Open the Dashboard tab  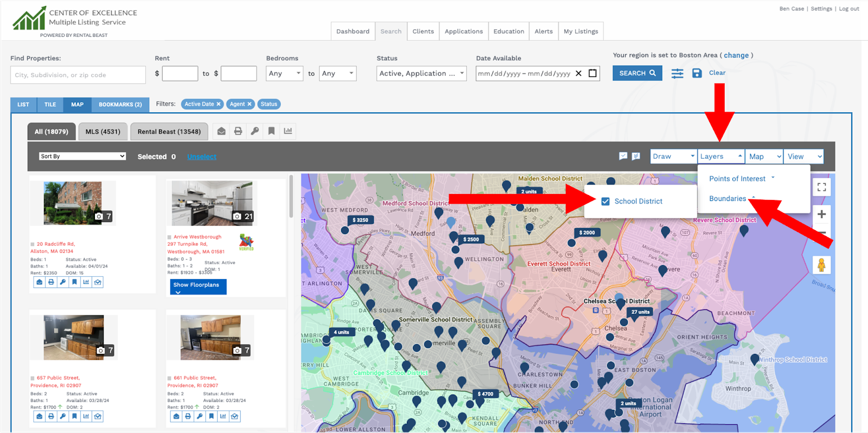click(x=353, y=31)
